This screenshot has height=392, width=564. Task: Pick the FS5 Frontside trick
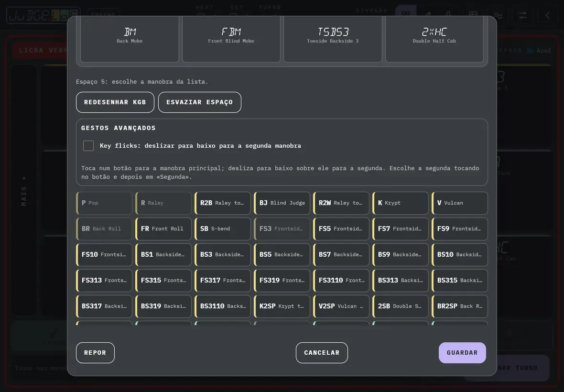pos(341,229)
